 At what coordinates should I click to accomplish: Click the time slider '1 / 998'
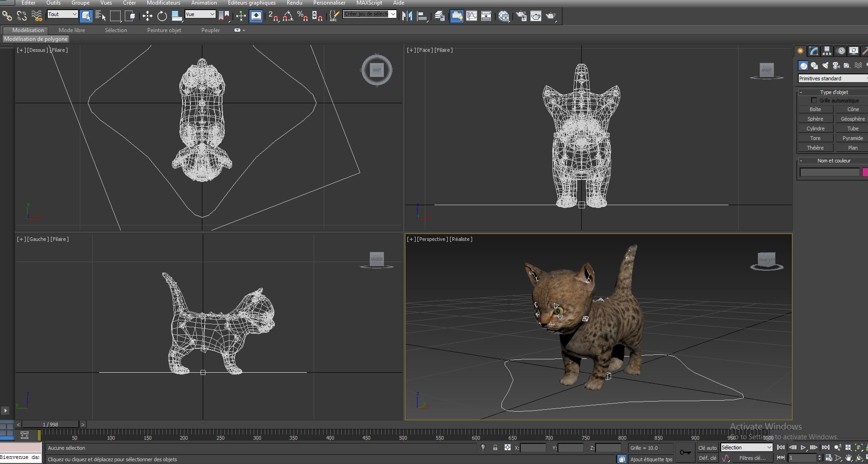[x=50, y=425]
